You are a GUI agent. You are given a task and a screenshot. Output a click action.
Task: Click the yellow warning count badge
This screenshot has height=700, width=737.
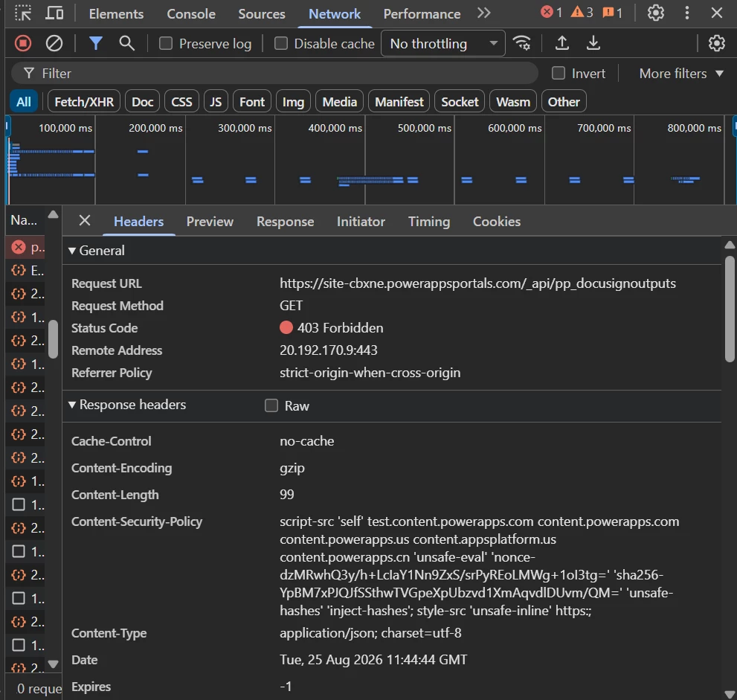(582, 12)
